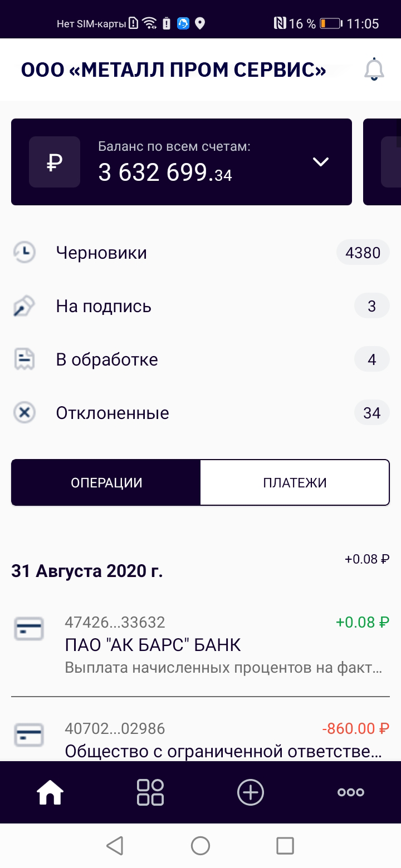This screenshot has height=868, width=401.
Task: Tap the plus create button
Action: pos(251,792)
